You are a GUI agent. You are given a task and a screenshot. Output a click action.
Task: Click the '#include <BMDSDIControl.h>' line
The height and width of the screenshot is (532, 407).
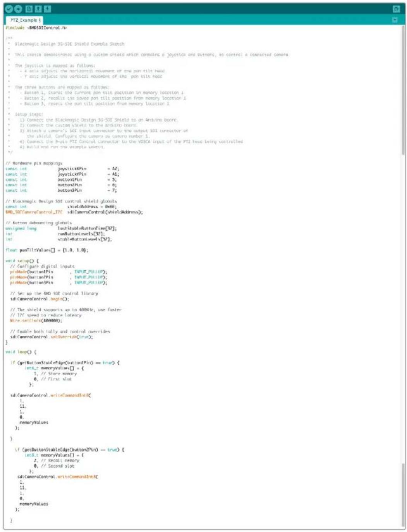point(36,28)
